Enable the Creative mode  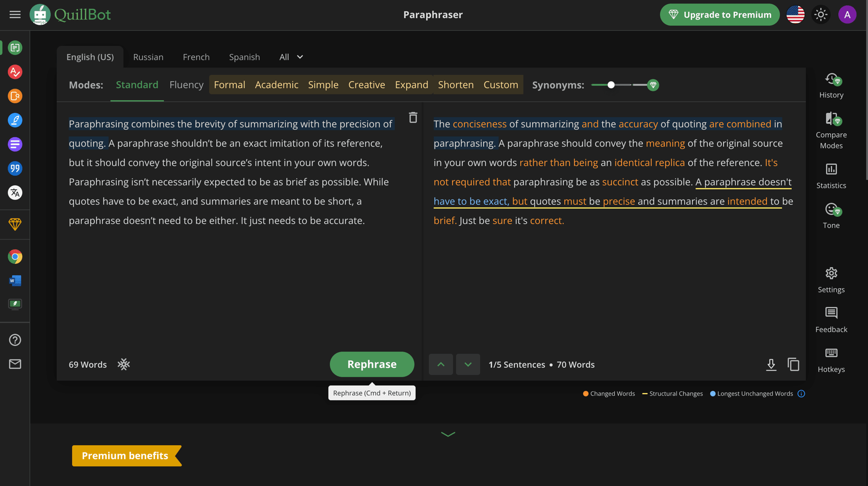tap(366, 84)
